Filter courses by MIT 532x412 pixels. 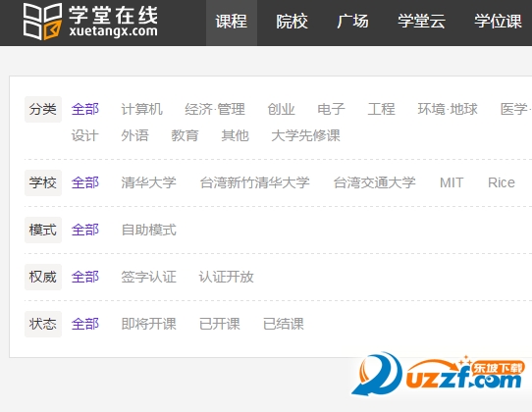[x=452, y=182]
